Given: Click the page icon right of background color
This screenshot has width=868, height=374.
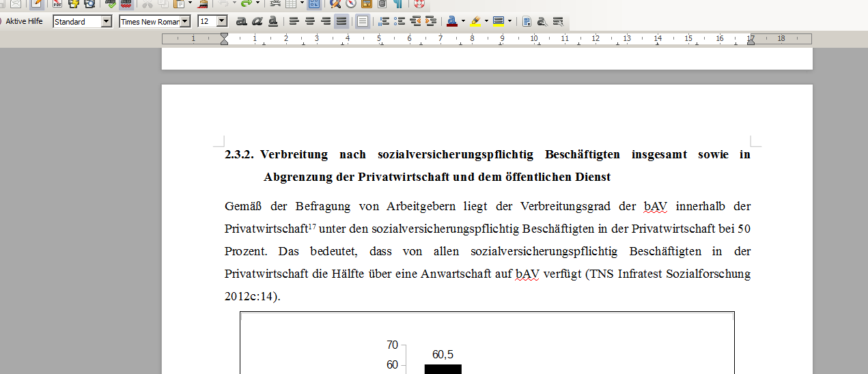Looking at the screenshot, I should [527, 21].
